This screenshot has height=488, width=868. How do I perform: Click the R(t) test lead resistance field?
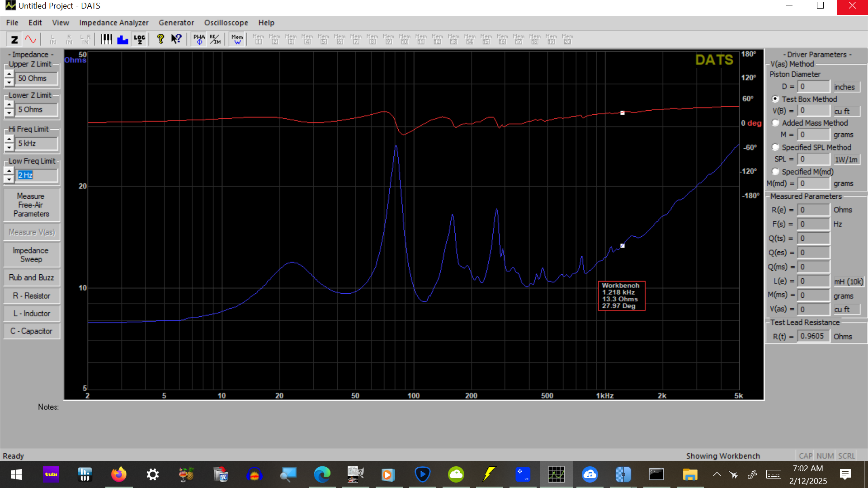814,336
